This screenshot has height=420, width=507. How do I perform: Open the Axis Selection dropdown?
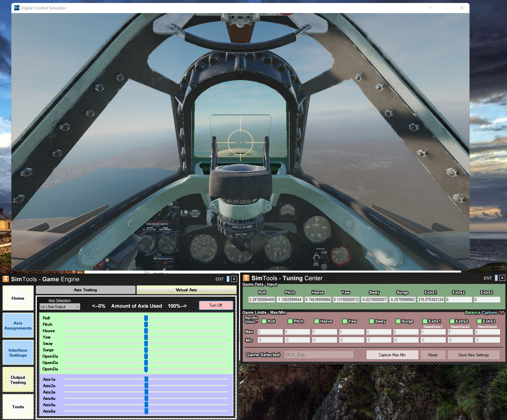pos(60,307)
